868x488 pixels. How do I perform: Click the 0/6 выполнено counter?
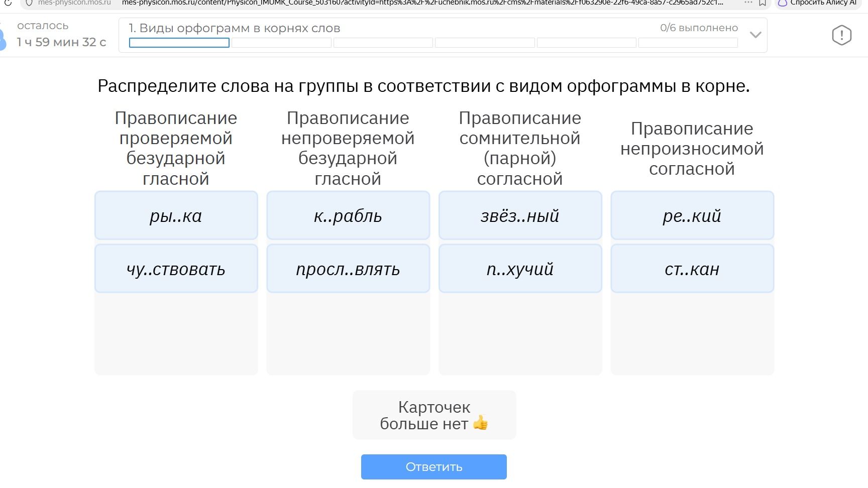point(699,28)
